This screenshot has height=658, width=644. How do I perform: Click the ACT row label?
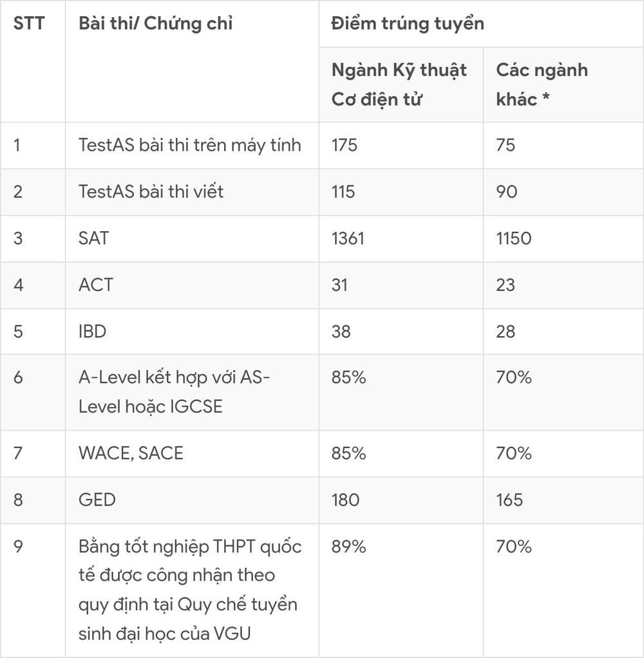point(96,285)
